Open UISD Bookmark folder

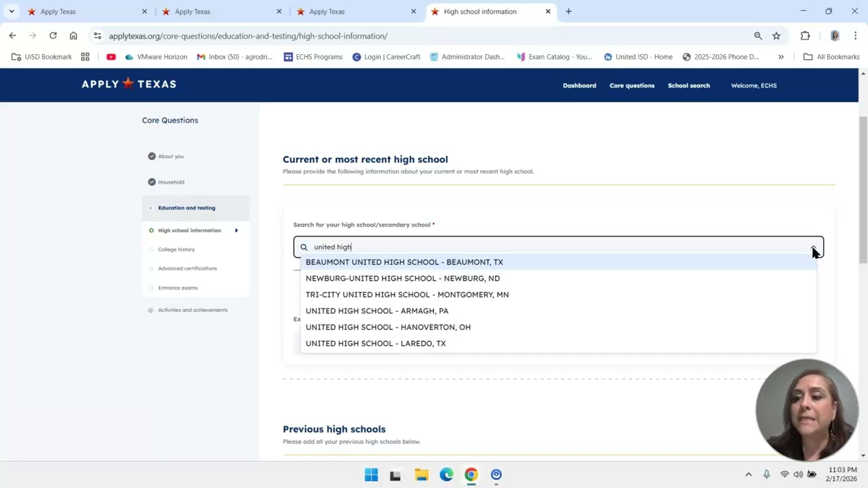[x=41, y=57]
